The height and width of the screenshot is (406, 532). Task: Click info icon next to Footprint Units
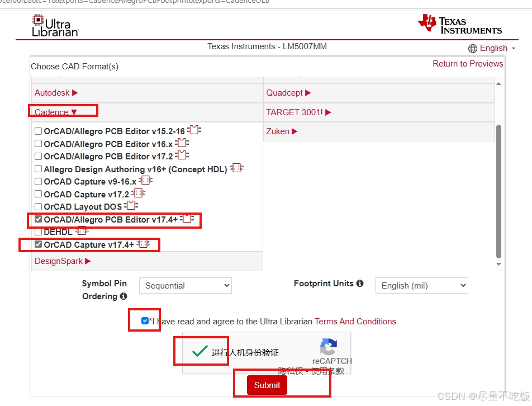(360, 283)
